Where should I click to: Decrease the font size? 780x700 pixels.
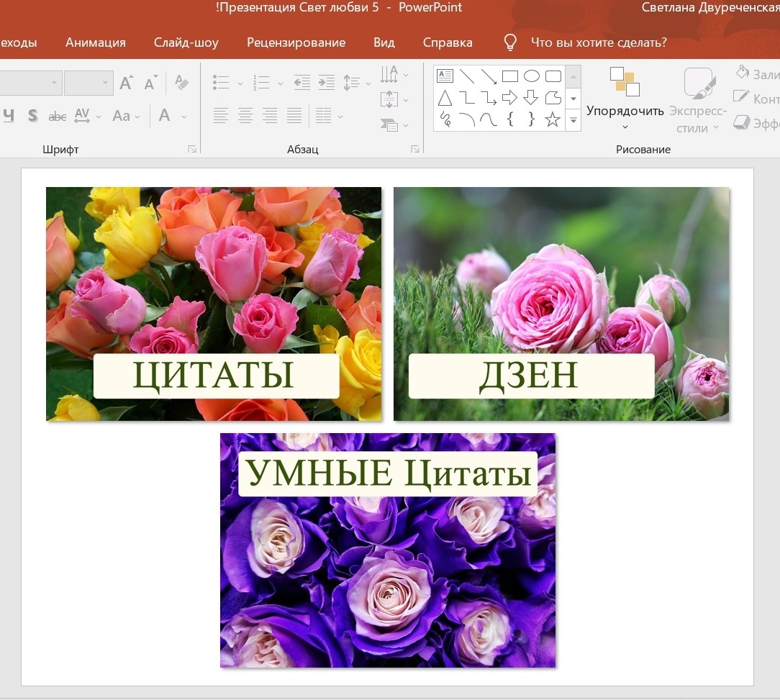150,83
